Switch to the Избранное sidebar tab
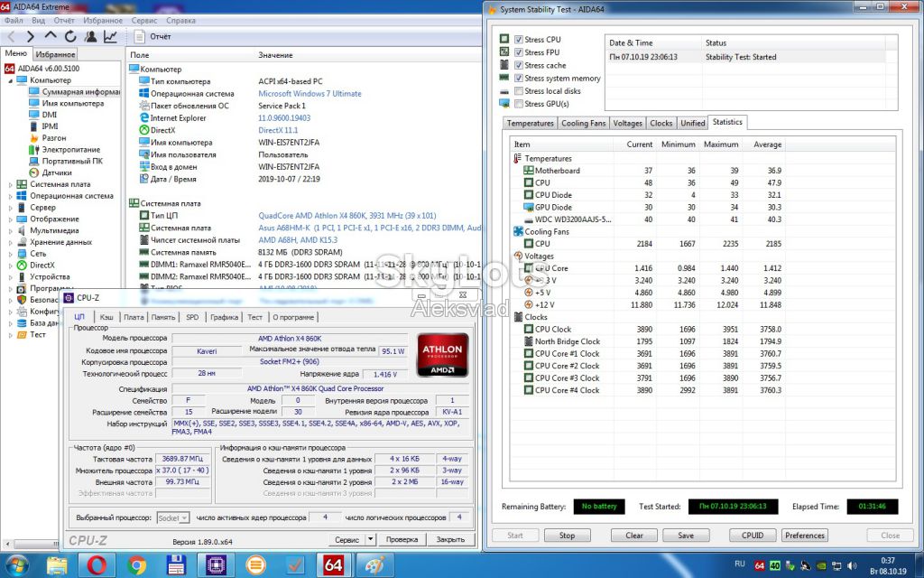 (x=55, y=54)
